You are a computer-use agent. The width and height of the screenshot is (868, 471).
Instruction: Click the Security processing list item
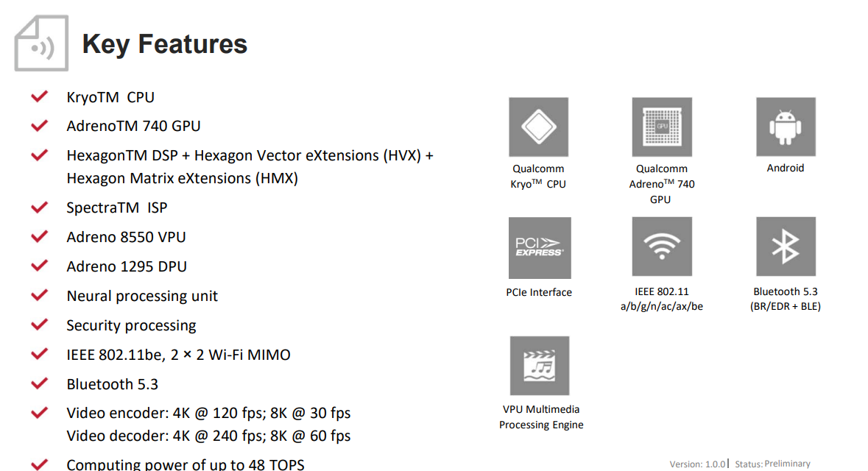131,325
